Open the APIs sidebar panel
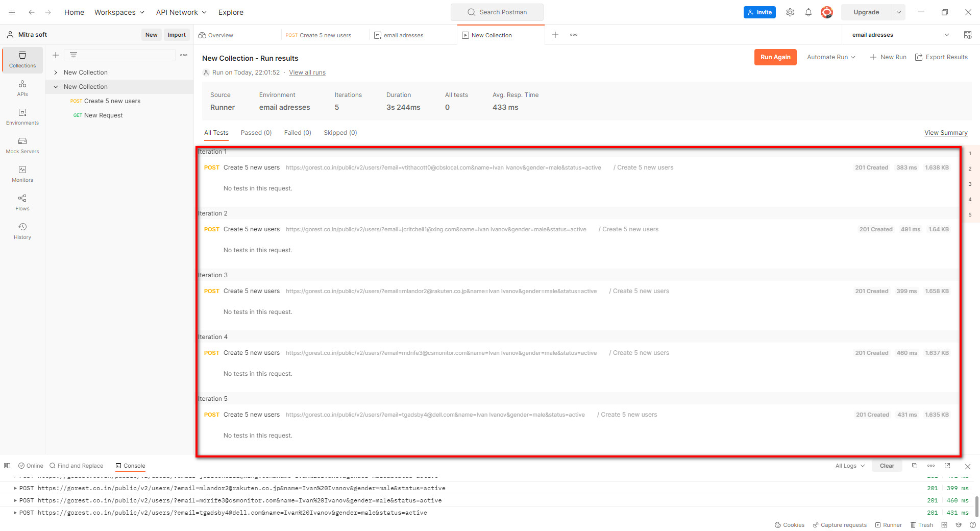Screen dimensions: 980x531 (22, 88)
